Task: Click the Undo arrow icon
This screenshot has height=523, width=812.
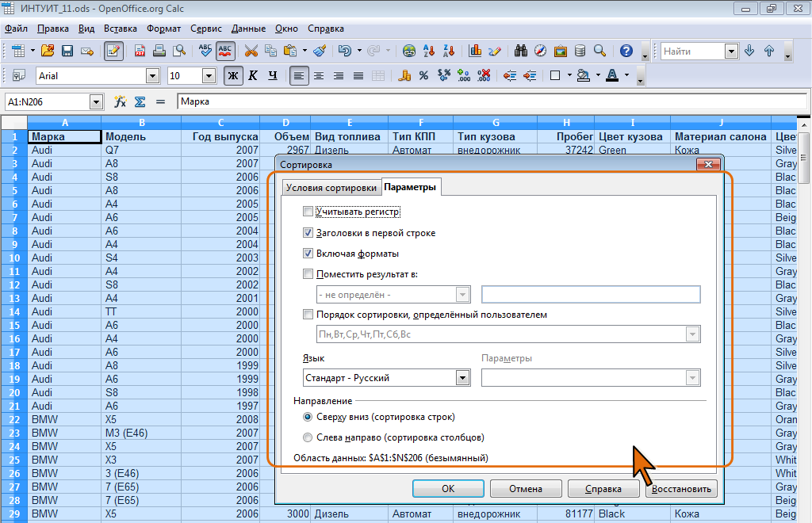Action: [x=345, y=51]
